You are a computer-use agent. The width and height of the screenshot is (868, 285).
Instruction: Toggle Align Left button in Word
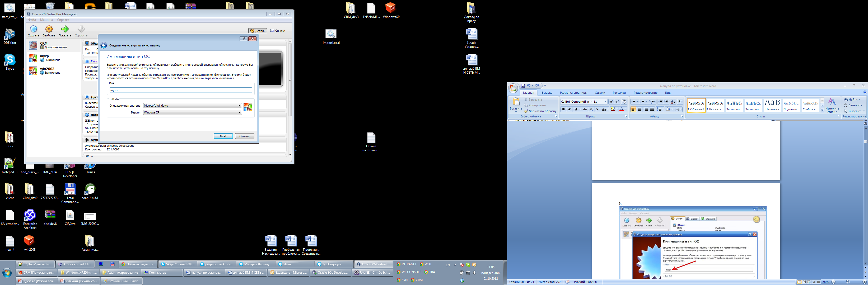[x=633, y=109]
